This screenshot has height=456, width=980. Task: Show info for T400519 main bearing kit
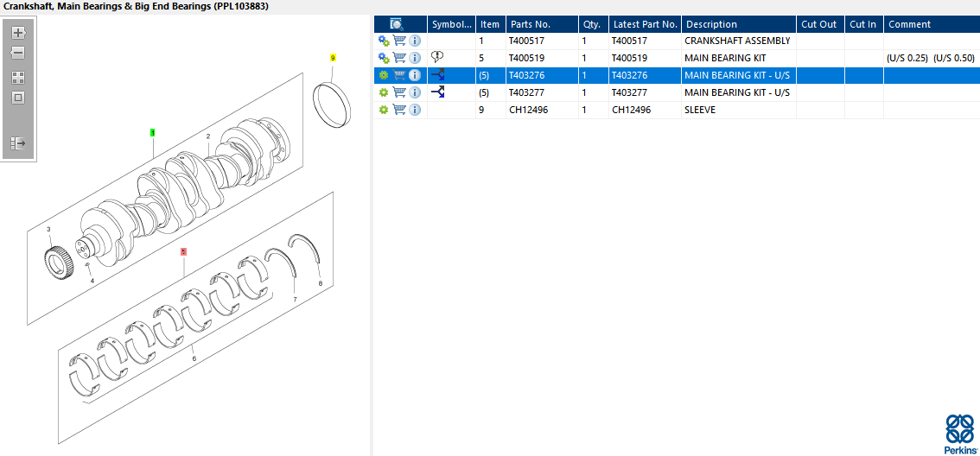tap(415, 58)
